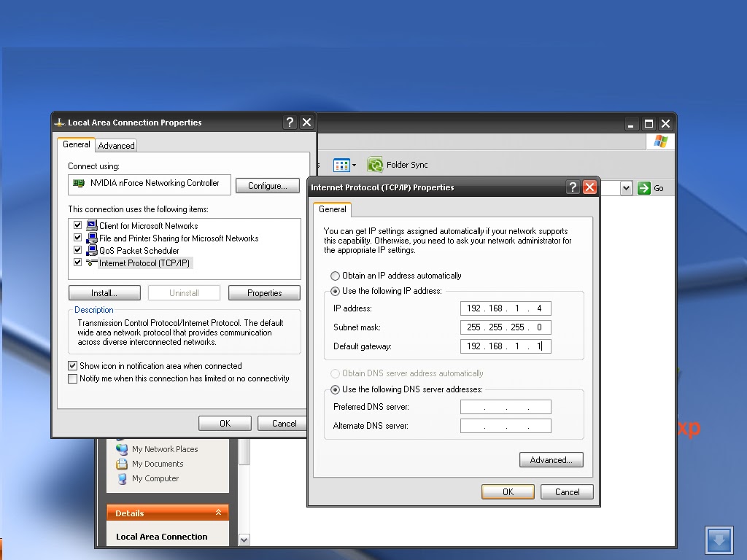Click the green Go arrow icon
Image resolution: width=747 pixels, height=560 pixels.
[x=643, y=188]
